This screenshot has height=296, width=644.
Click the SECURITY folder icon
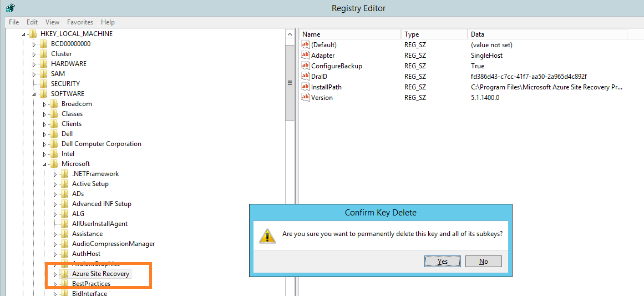tap(43, 83)
